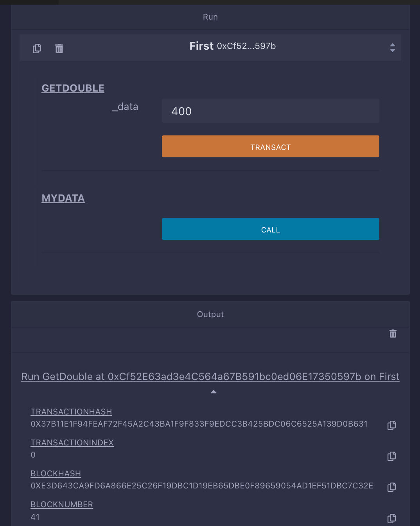Clear output with the trash icon
The height and width of the screenshot is (526, 420).
pyautogui.click(x=393, y=333)
